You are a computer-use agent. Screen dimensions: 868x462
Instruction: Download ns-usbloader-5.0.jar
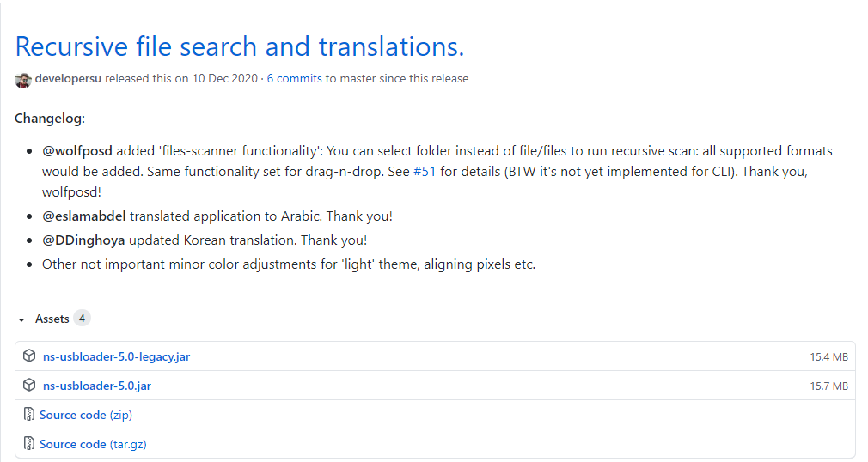(x=96, y=386)
